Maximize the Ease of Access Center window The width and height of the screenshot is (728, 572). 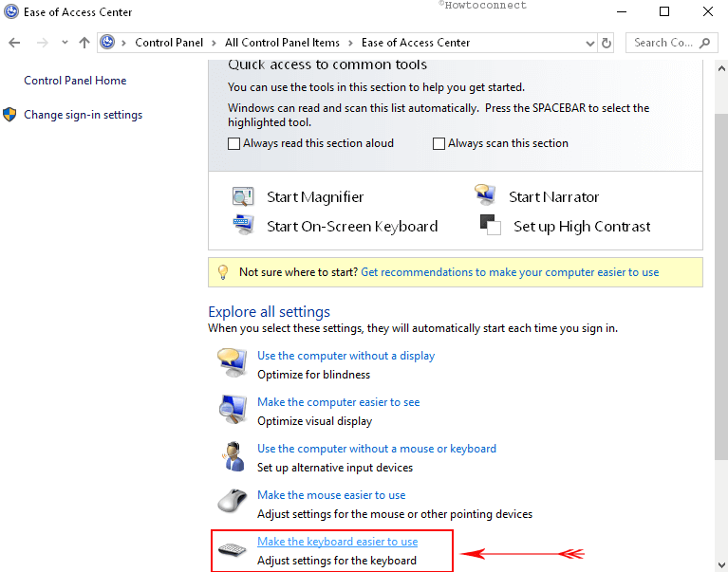[664, 11]
